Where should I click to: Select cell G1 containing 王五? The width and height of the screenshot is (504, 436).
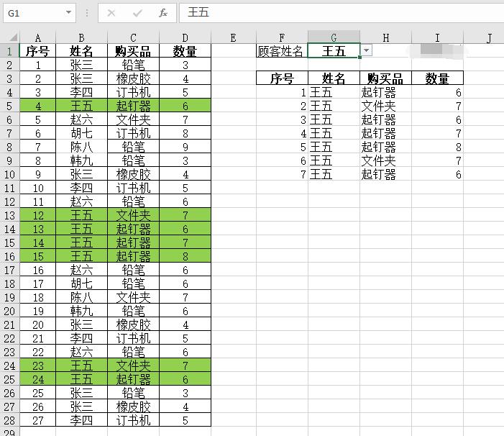coord(334,51)
